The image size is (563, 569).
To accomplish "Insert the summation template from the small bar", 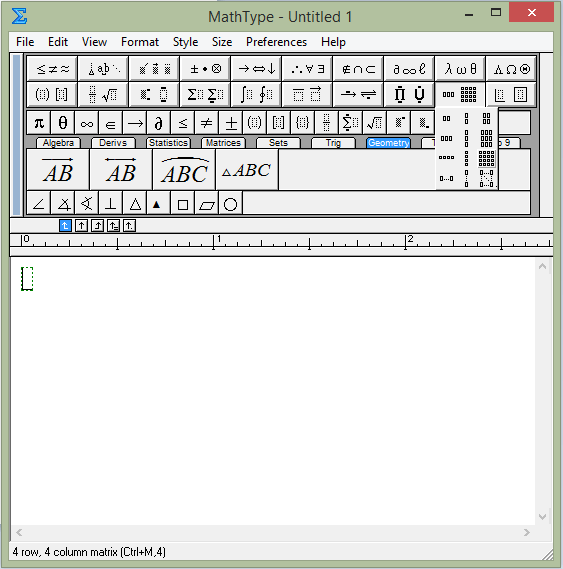I will pyautogui.click(x=350, y=123).
